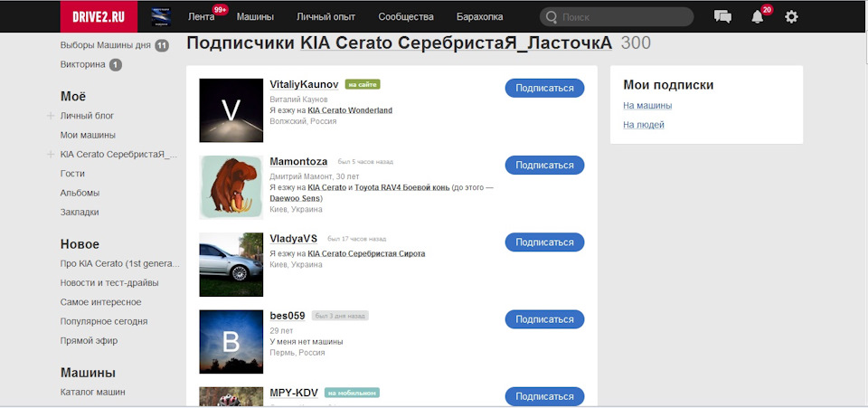The height and width of the screenshot is (408, 868).
Task: Open На машины subscriptions link
Action: (x=647, y=105)
